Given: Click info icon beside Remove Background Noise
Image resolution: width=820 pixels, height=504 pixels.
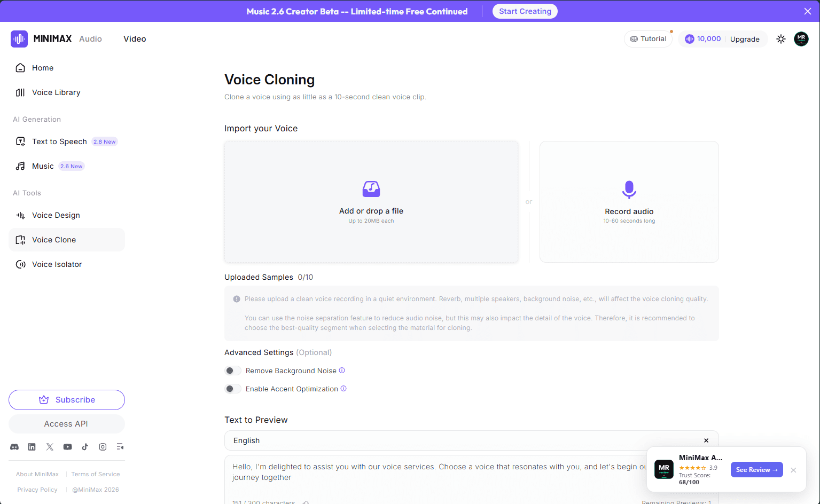Looking at the screenshot, I should pos(342,371).
